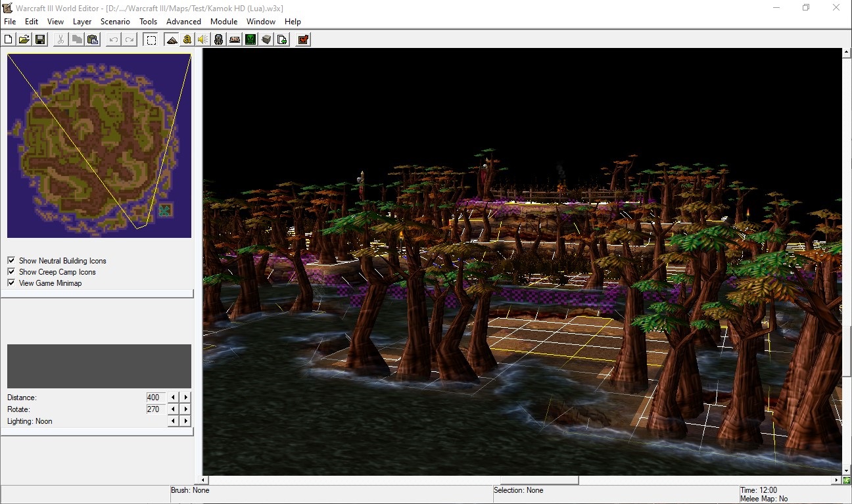Open the Window menu
Image resolution: width=852 pixels, height=504 pixels.
point(261,22)
